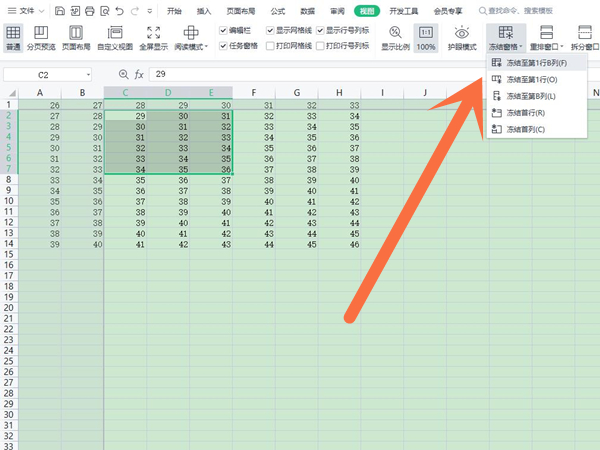The width and height of the screenshot is (600, 450).
Task: Turn on 护眼模式 eye protection mode
Action: point(462,38)
